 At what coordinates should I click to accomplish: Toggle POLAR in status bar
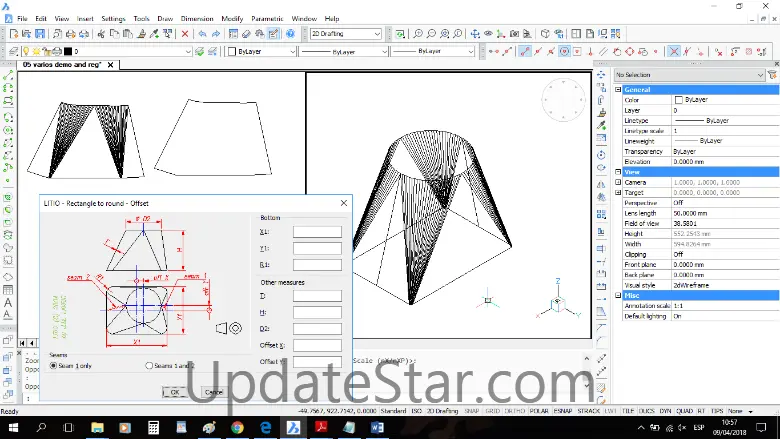tap(539, 411)
